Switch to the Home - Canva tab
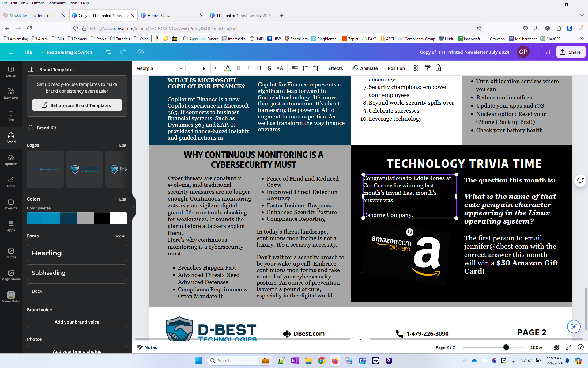The image size is (588, 368). point(159,15)
